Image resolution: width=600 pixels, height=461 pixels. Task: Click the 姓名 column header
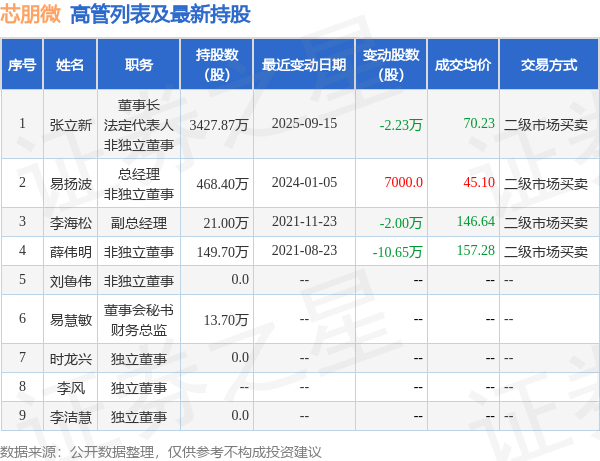pyautogui.click(x=70, y=65)
